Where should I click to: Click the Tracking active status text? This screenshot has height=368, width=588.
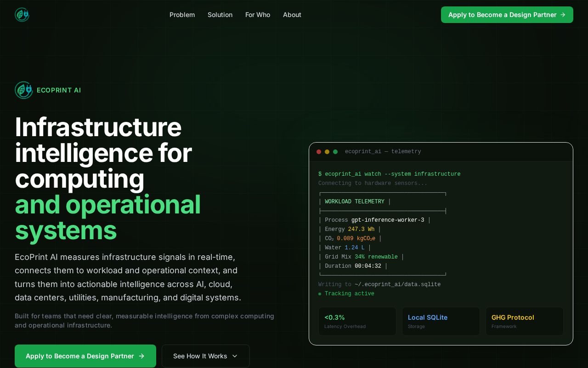350,293
